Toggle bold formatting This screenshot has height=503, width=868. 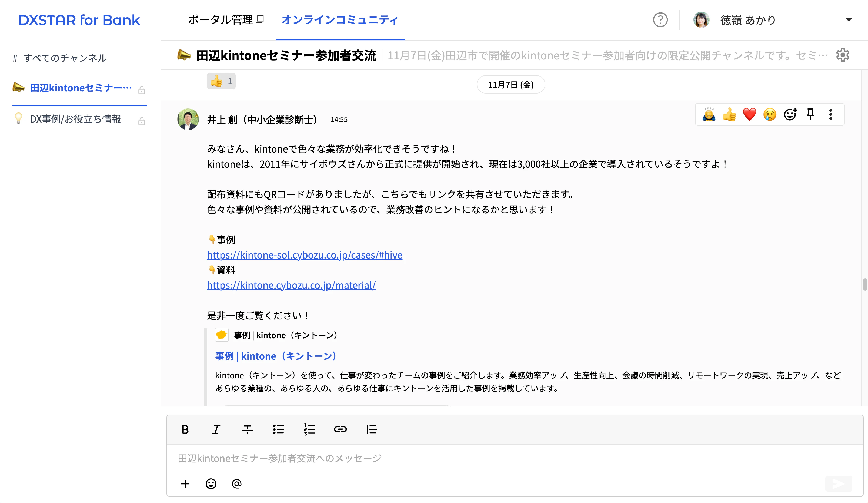pos(185,429)
